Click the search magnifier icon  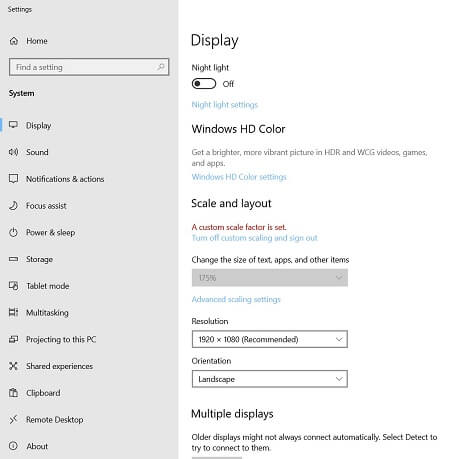pos(161,67)
